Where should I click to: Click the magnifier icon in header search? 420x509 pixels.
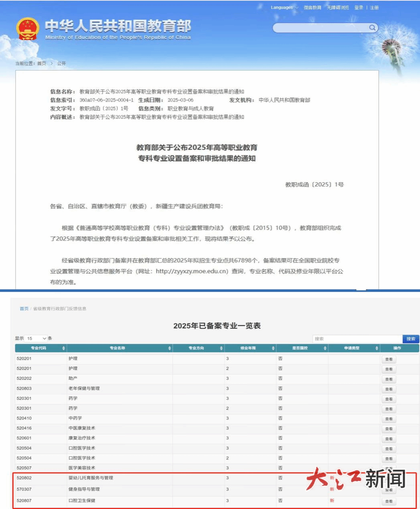(372, 27)
